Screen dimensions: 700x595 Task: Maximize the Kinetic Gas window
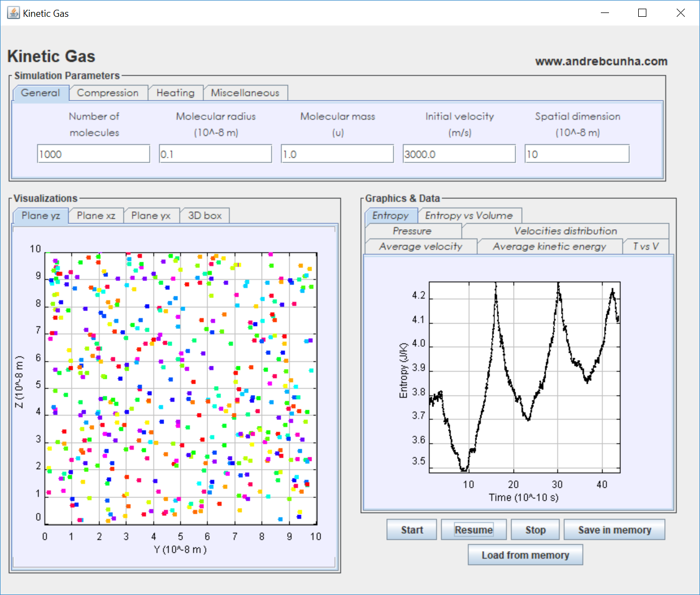click(x=643, y=13)
